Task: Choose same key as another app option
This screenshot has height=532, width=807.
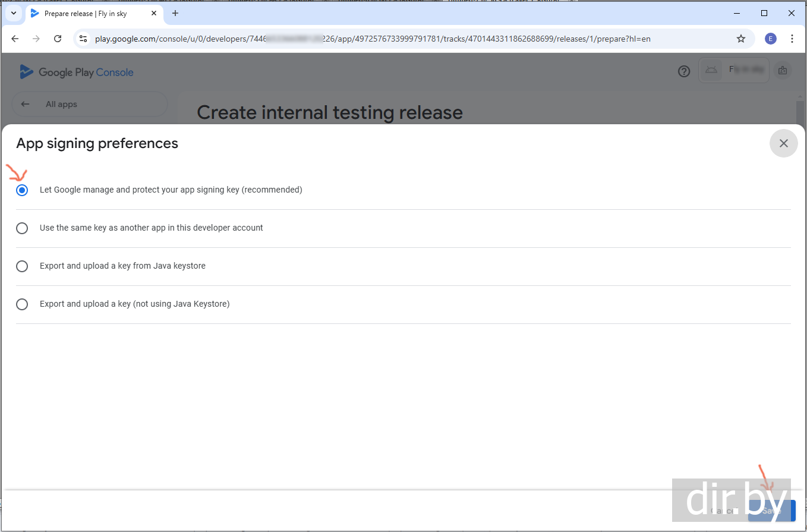Action: coord(22,228)
